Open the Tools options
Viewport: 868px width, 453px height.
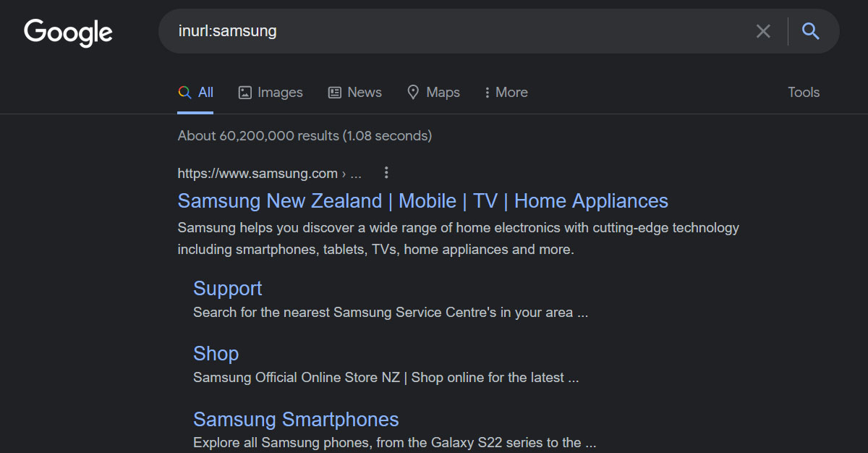pyautogui.click(x=804, y=92)
